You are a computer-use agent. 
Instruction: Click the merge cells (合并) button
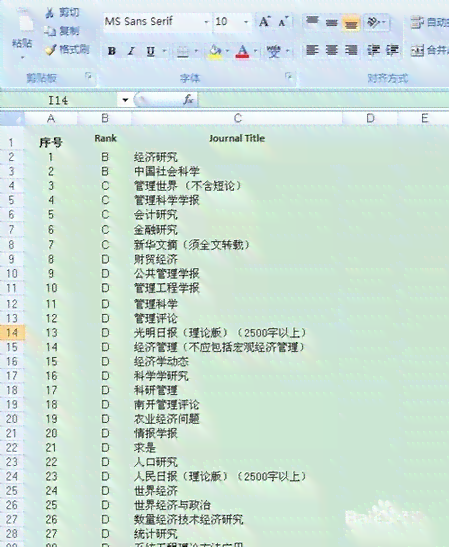(430, 51)
